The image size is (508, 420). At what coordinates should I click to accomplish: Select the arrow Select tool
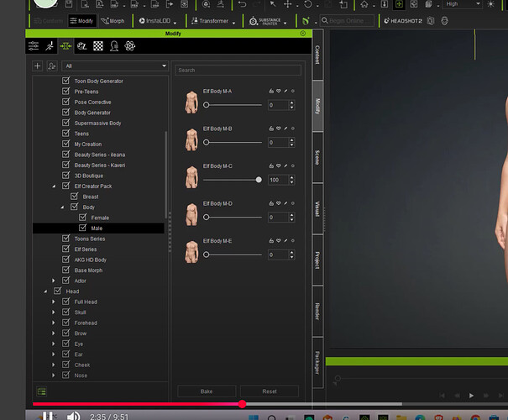coord(273,4)
